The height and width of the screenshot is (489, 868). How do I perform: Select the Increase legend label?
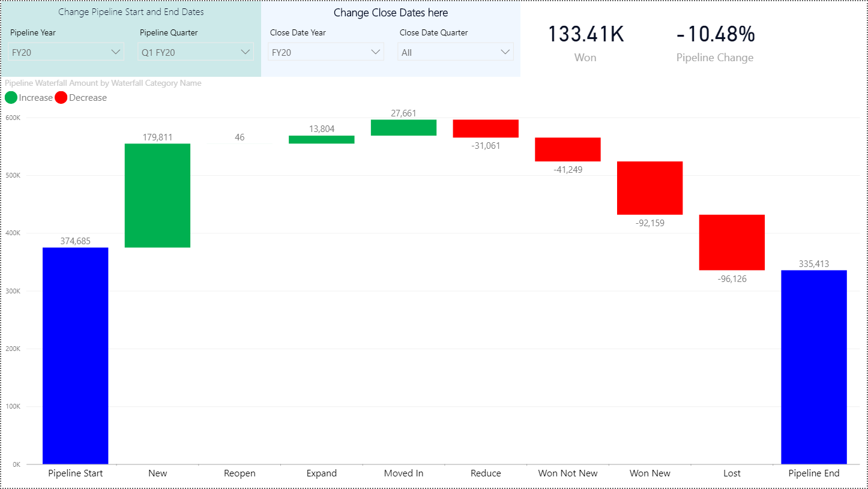[36, 98]
